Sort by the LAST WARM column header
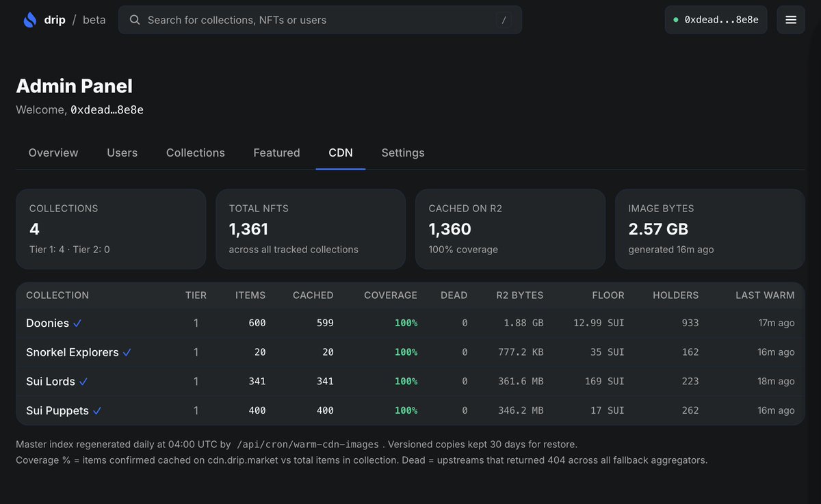 click(x=765, y=295)
